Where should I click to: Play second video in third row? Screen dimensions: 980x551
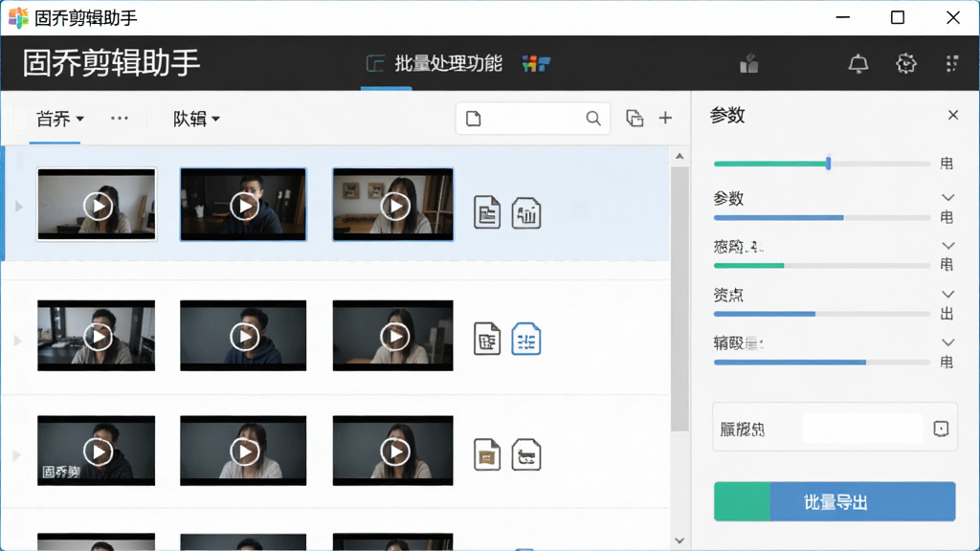pos(244,452)
